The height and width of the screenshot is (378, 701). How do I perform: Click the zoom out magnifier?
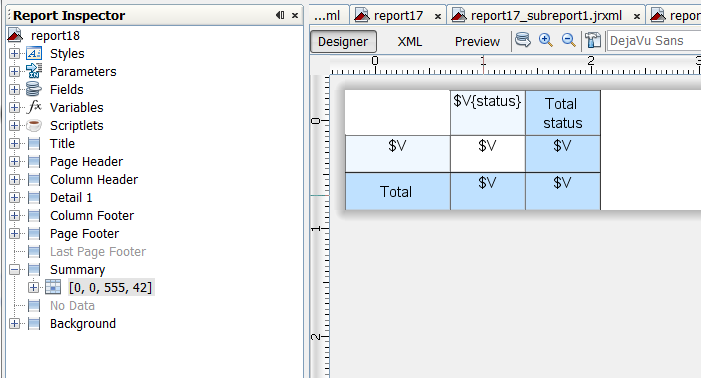pyautogui.click(x=568, y=41)
